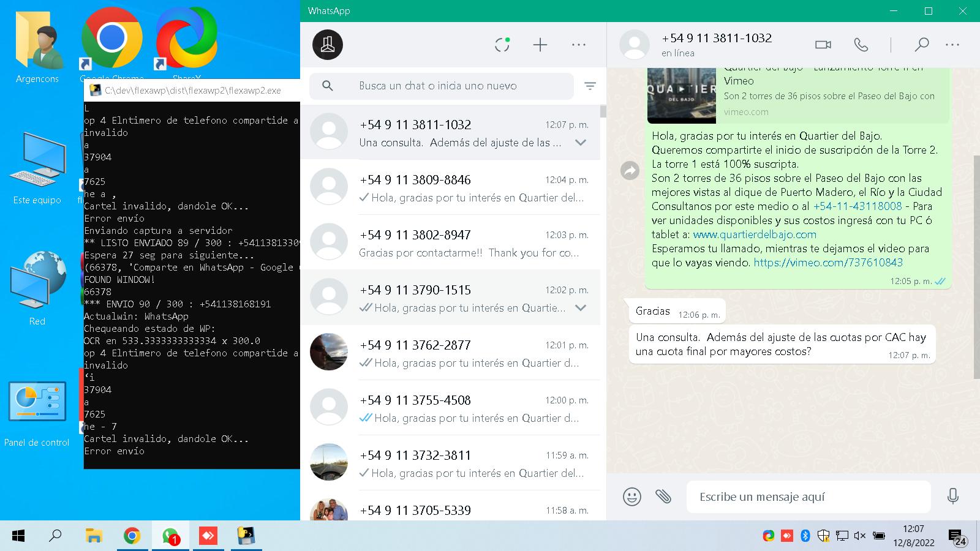The image size is (980, 551).
Task: Click profile photo of 3762-2877 chat
Action: [x=329, y=351]
